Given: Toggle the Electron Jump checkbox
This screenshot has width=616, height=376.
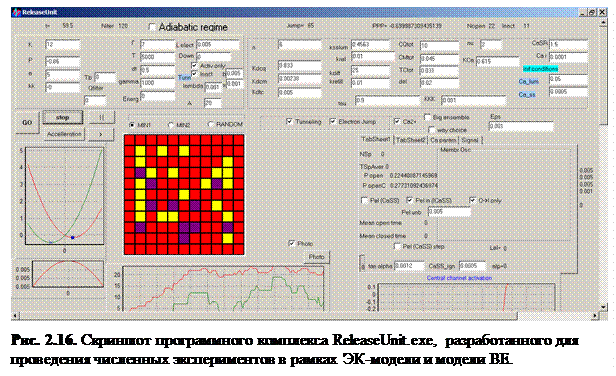Looking at the screenshot, I should [333, 121].
